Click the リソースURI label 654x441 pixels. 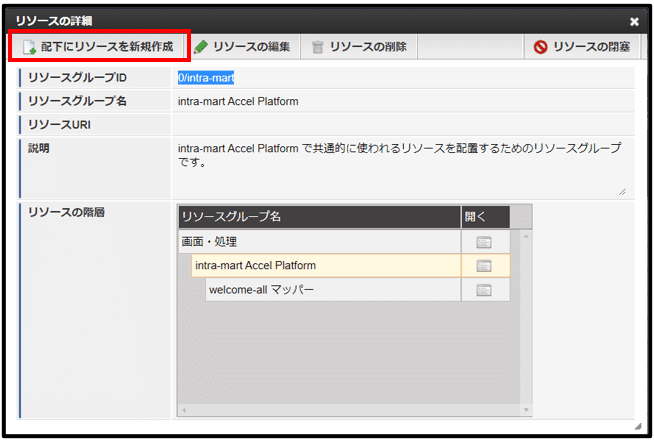(59, 125)
